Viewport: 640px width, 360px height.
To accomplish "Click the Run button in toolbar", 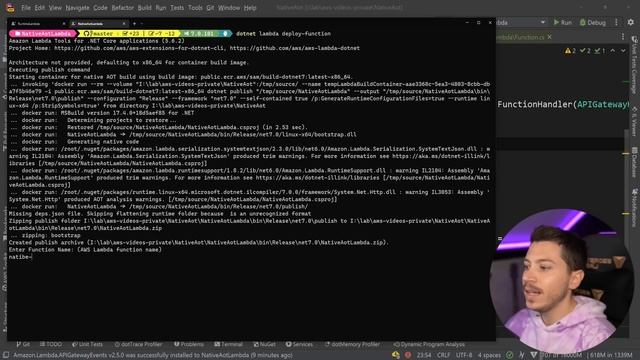I will point(562,22).
